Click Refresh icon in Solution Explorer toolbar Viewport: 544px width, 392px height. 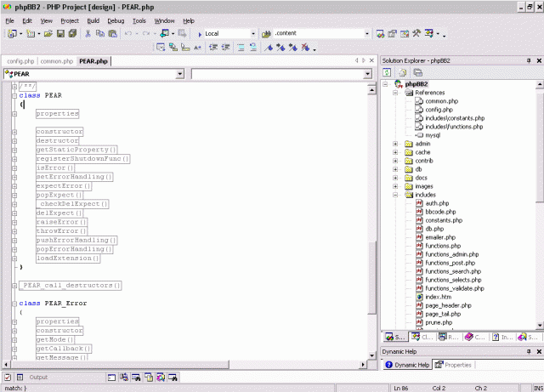point(387,72)
